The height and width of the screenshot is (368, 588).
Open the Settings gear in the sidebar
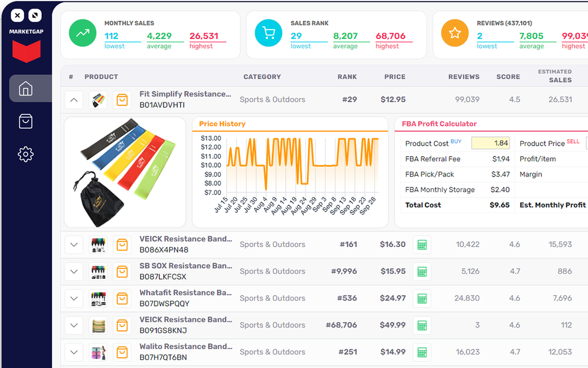25,154
